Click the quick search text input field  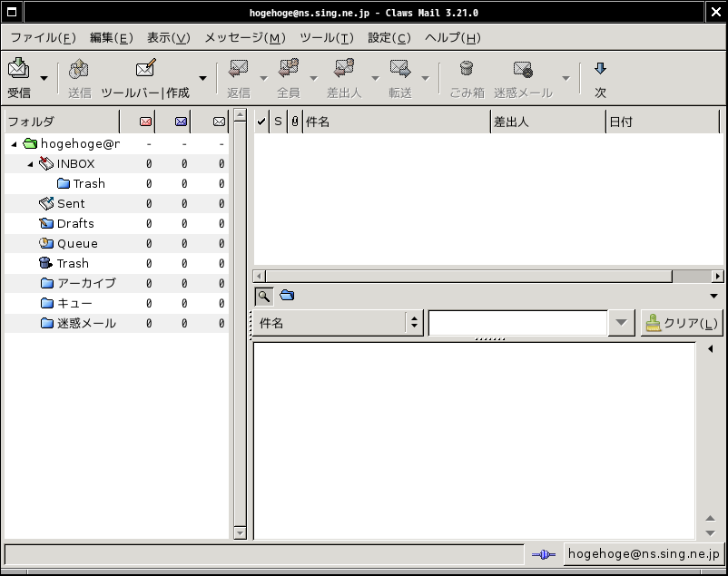pyautogui.click(x=517, y=323)
